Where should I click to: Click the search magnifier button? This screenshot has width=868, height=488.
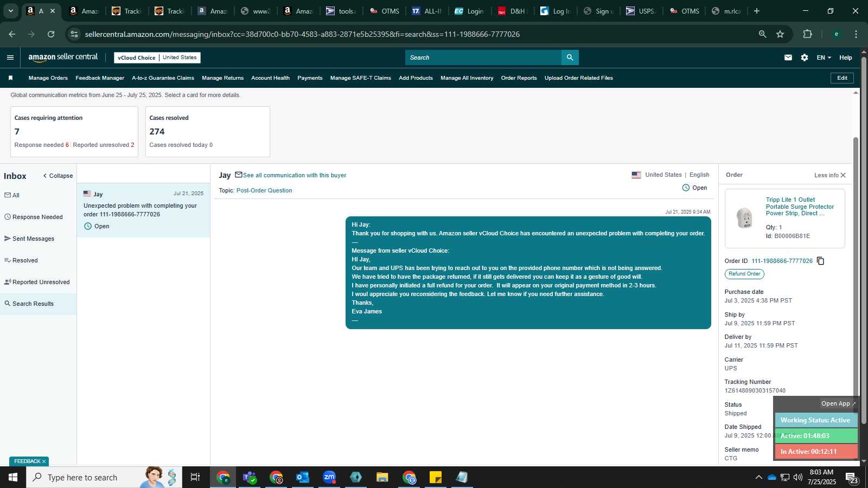click(570, 57)
